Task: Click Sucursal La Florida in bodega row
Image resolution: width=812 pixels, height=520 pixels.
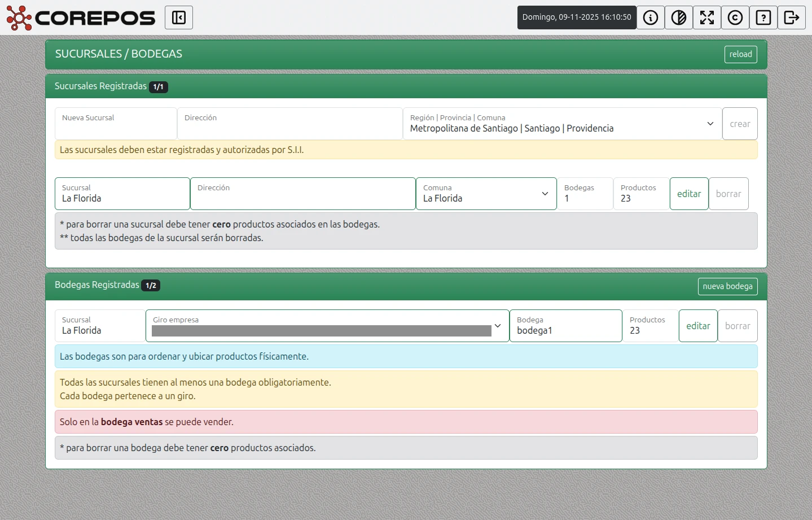Action: [100, 326]
